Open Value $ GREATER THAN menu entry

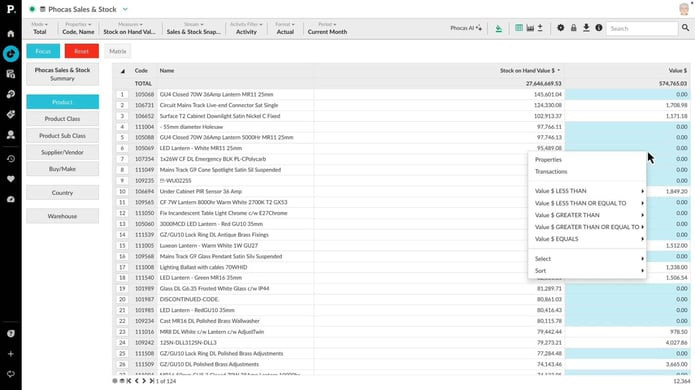click(x=587, y=215)
